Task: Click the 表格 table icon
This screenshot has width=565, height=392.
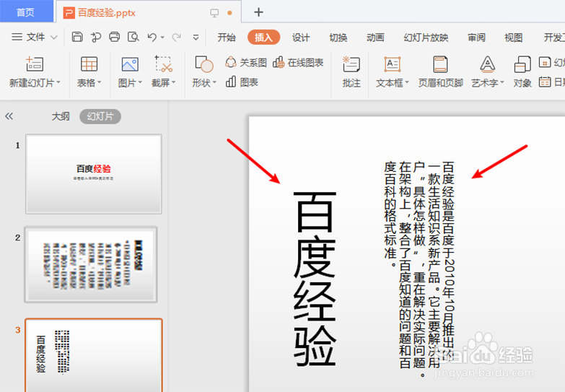Action: [x=89, y=64]
